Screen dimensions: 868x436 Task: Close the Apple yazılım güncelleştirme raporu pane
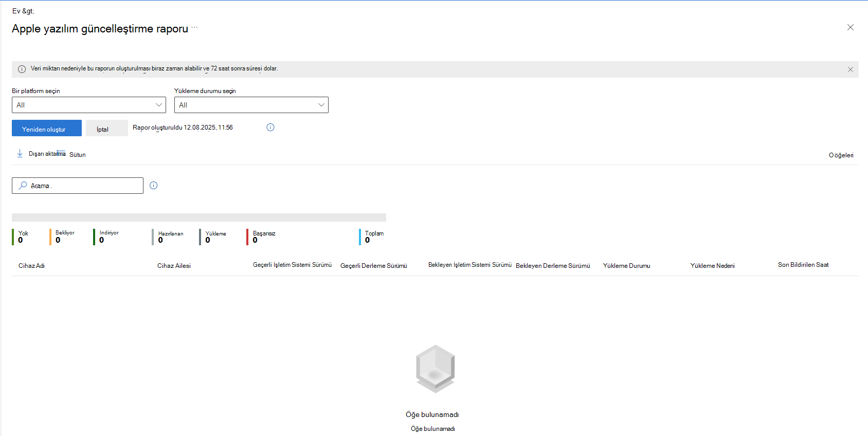click(850, 27)
